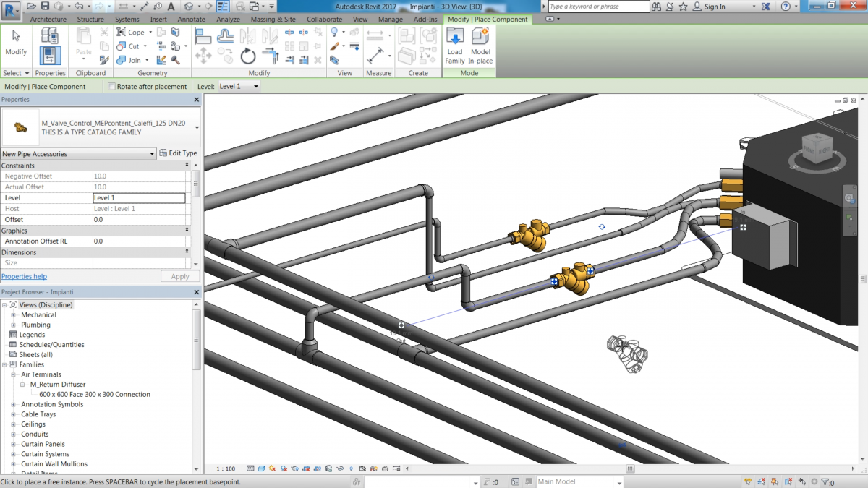Viewport: 868px width, 488px height.
Task: Open the Level 1 dropdown in options bar
Action: [239, 87]
